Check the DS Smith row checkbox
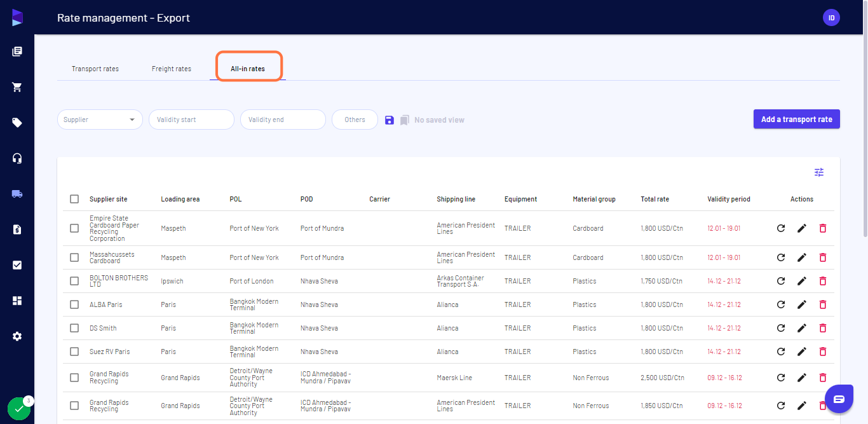The height and width of the screenshot is (424, 868). click(x=74, y=328)
